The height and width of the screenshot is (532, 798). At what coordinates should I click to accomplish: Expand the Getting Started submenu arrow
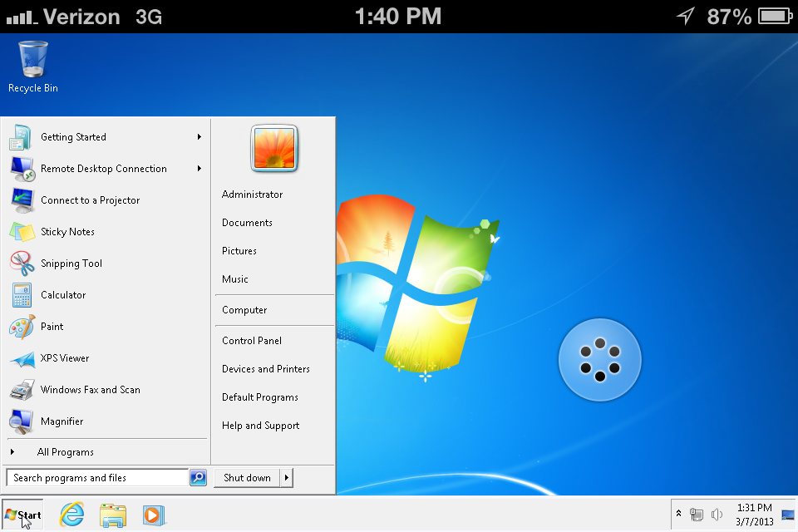199,137
